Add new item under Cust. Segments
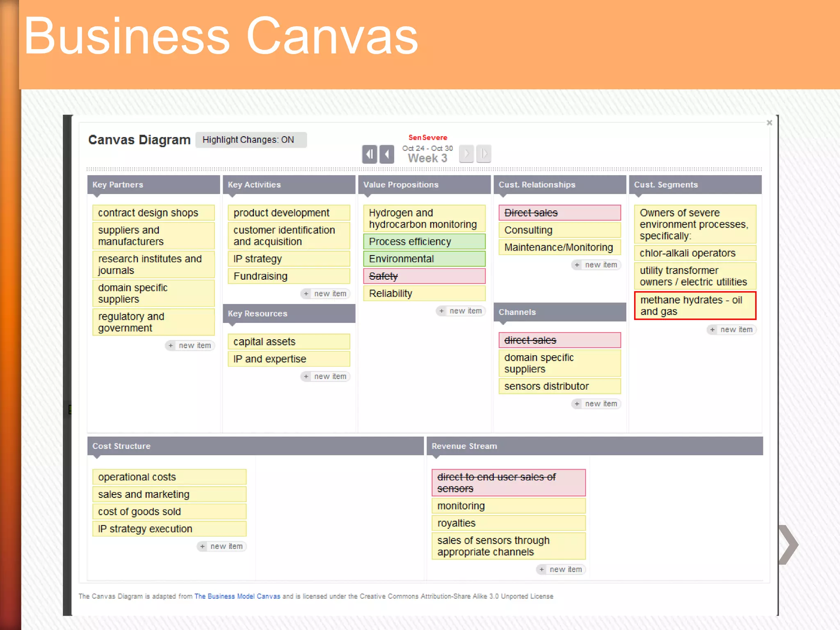The height and width of the screenshot is (630, 840). (x=732, y=330)
